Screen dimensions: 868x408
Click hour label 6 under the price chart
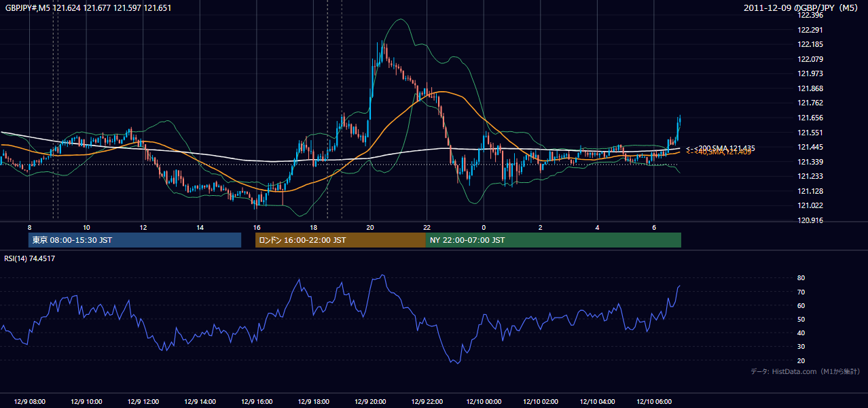point(653,227)
